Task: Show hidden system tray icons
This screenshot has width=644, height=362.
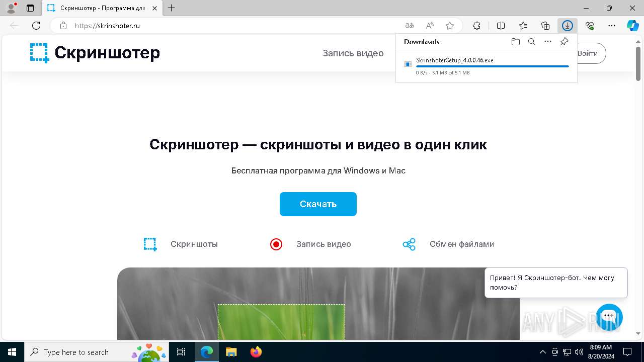Action: point(542,352)
